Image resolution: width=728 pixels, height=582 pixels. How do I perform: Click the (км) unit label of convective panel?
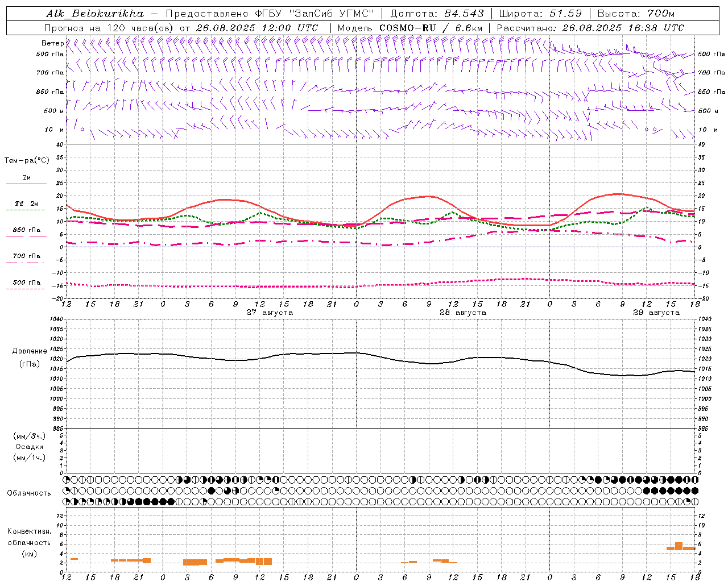[30, 554]
